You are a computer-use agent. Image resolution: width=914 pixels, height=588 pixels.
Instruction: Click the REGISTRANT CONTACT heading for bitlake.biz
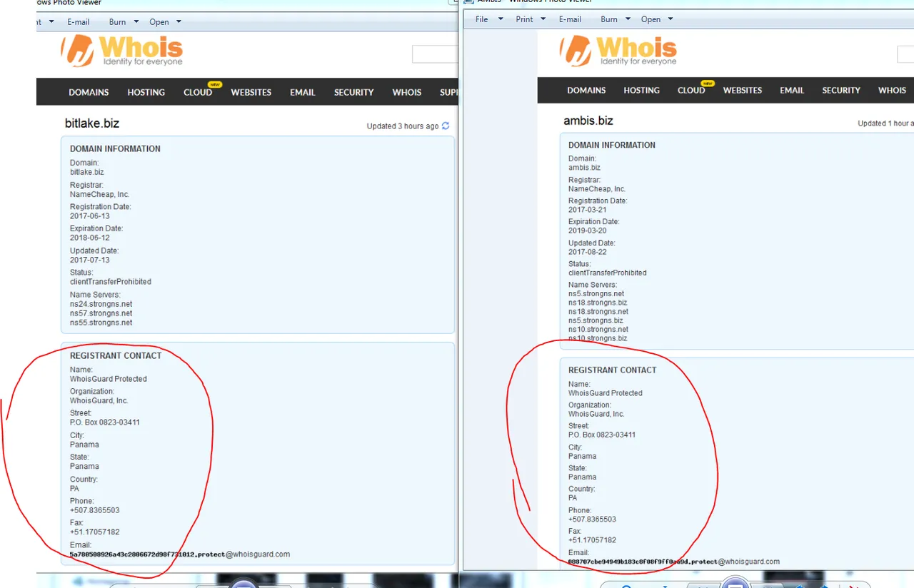point(116,355)
